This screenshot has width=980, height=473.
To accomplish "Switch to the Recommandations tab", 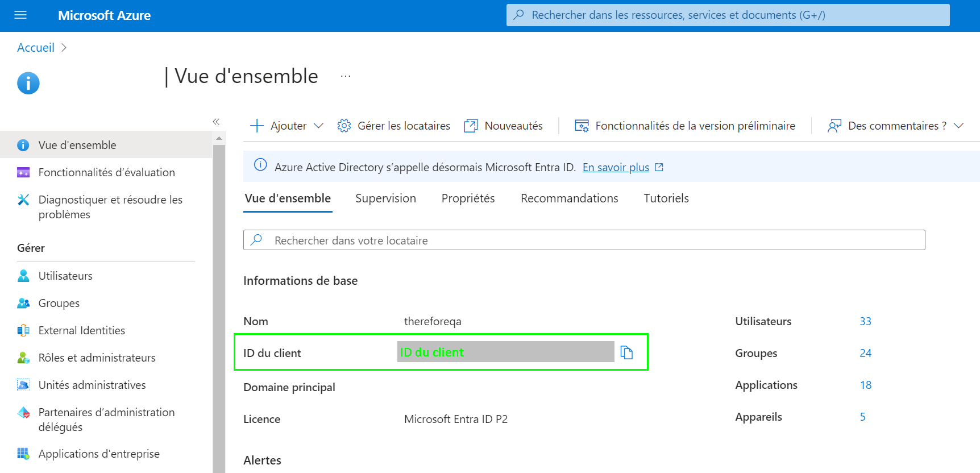I will click(569, 198).
